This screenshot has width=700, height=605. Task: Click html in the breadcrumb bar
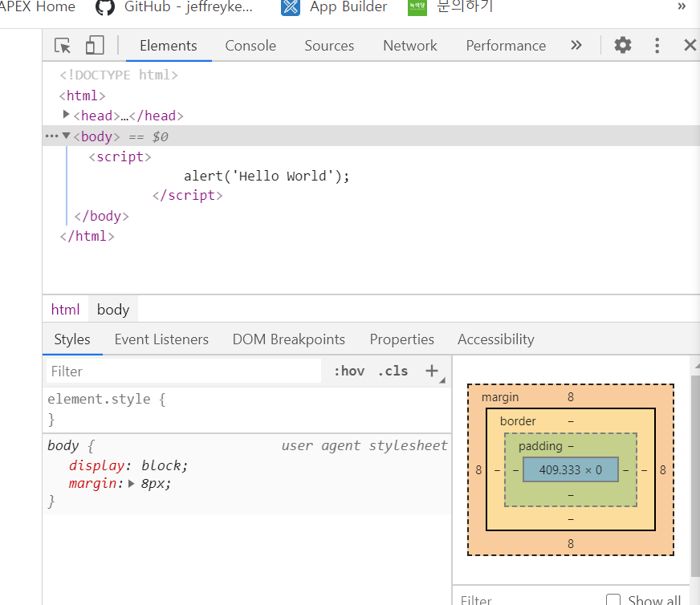tap(65, 309)
